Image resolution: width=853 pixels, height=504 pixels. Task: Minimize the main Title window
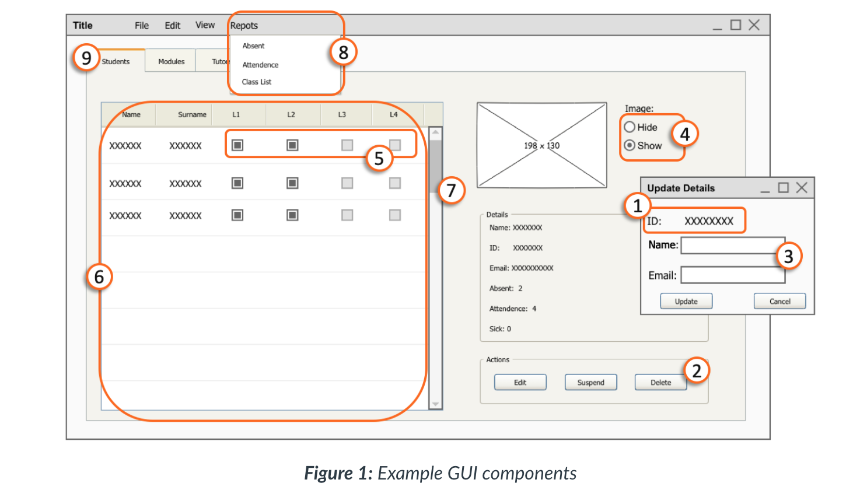718,29
